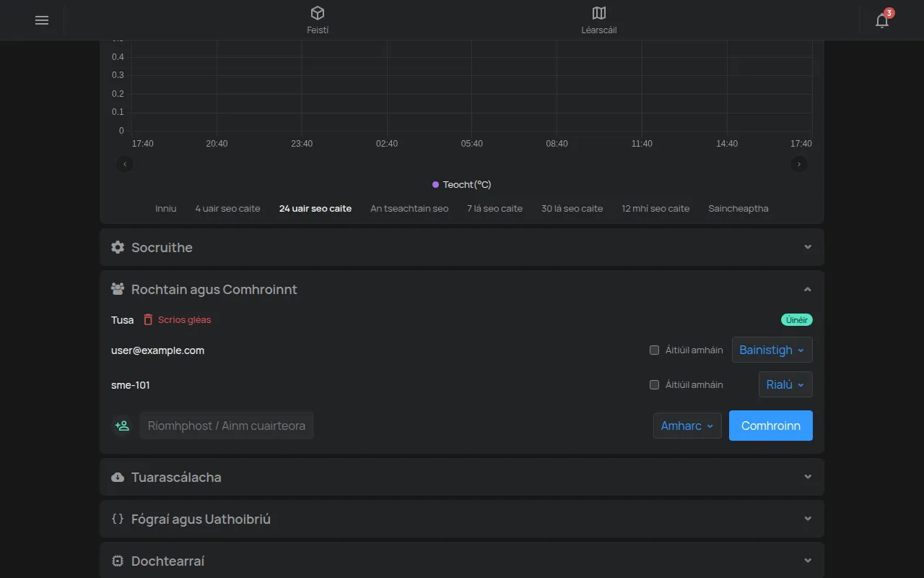Expand the Dochtearraí section chevron
Viewport: 924px width, 578px height.
pyautogui.click(x=808, y=561)
